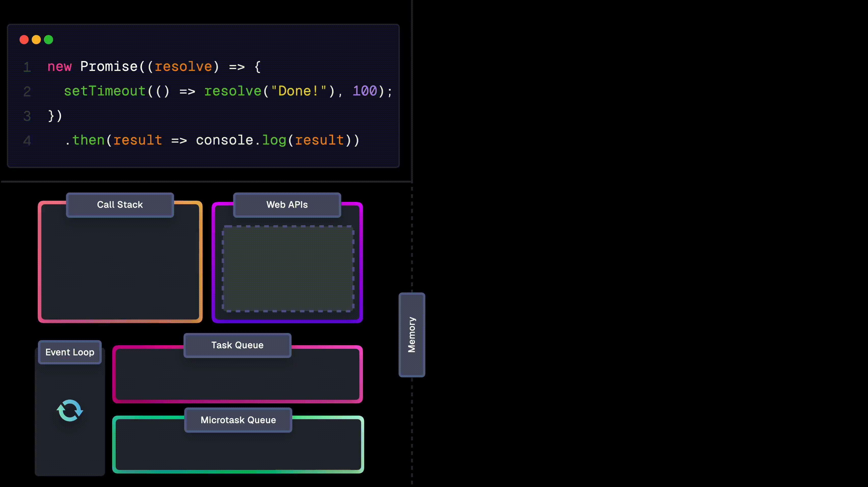Click the red window dot
This screenshot has width=868, height=487.
24,40
